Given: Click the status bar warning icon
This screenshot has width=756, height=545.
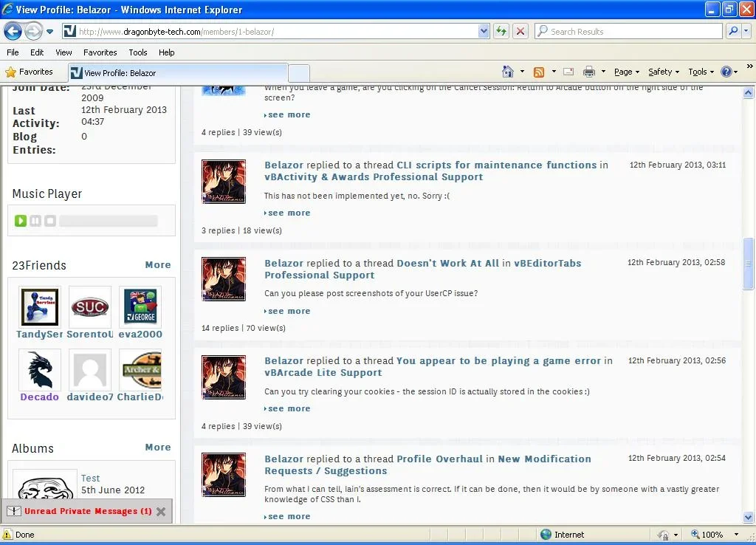Looking at the screenshot, I should [7, 535].
